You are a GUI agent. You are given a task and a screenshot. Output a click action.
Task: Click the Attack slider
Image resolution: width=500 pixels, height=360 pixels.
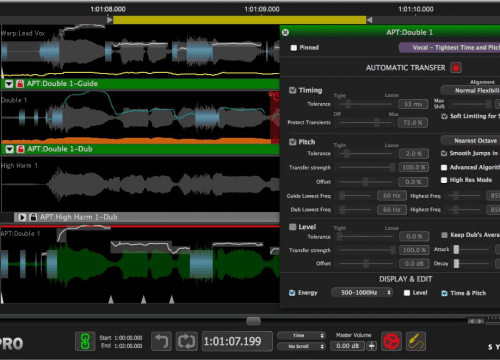point(472,249)
